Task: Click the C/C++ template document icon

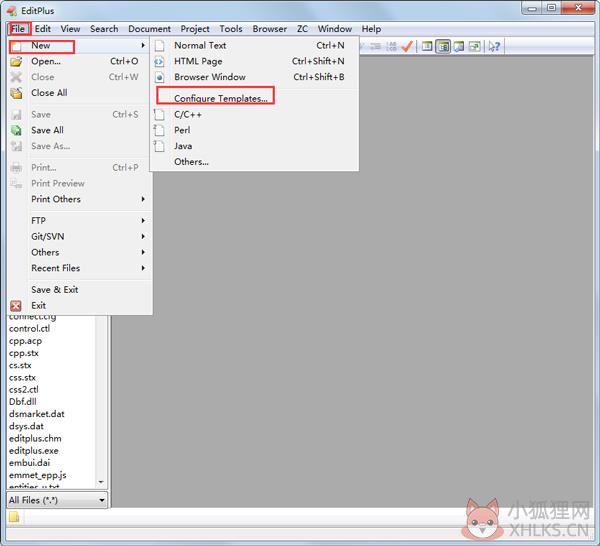Action: [x=159, y=114]
